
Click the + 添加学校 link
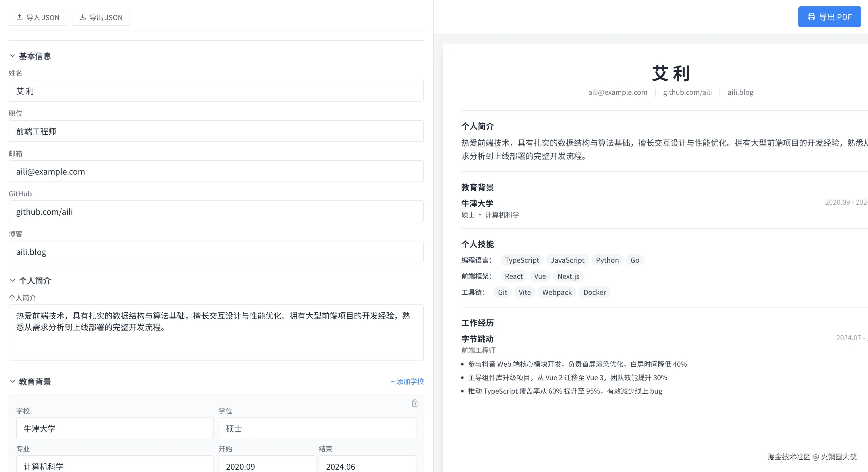point(407,381)
